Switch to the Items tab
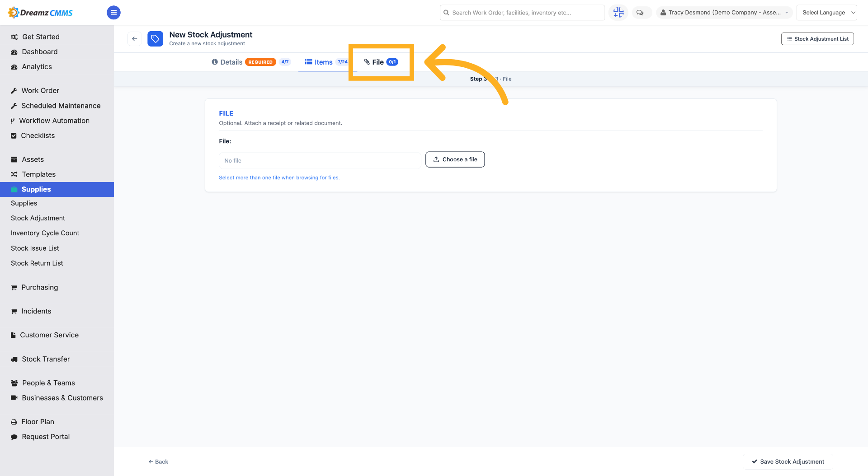 pyautogui.click(x=326, y=62)
